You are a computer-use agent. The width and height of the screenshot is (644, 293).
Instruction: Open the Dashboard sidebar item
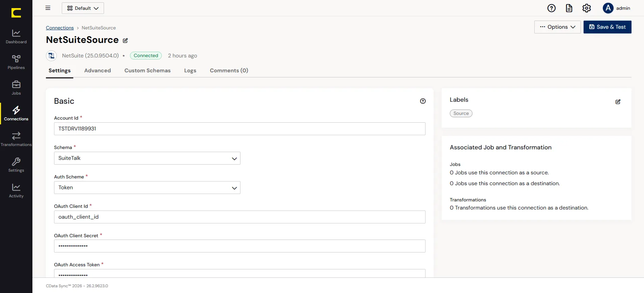(x=16, y=36)
